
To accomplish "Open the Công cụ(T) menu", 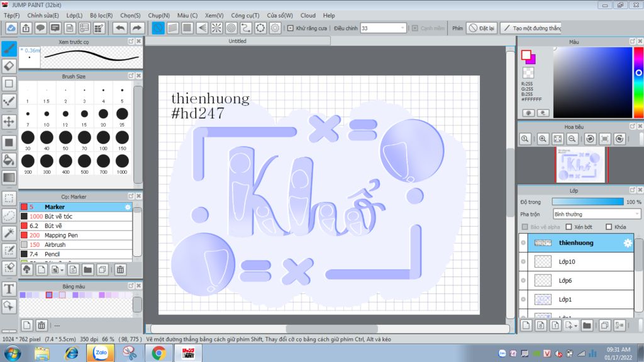I will click(245, 15).
